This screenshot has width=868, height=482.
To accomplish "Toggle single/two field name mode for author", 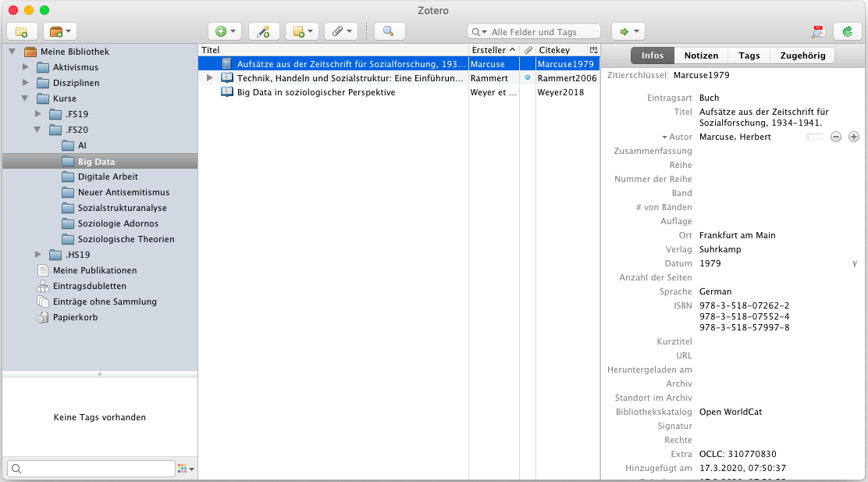I will pos(814,137).
